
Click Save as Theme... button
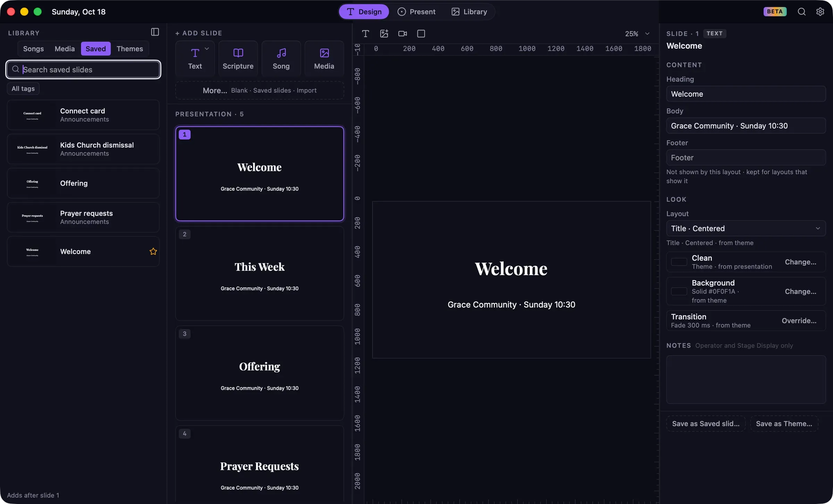[x=784, y=424]
